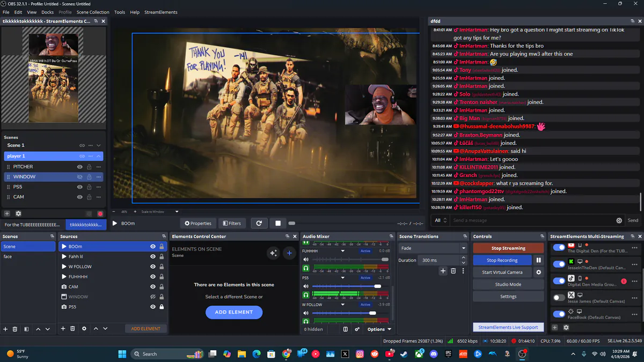The image size is (644, 362).
Task: Expand Scene 1 chevron in StreamElements panel
Action: pos(99,145)
